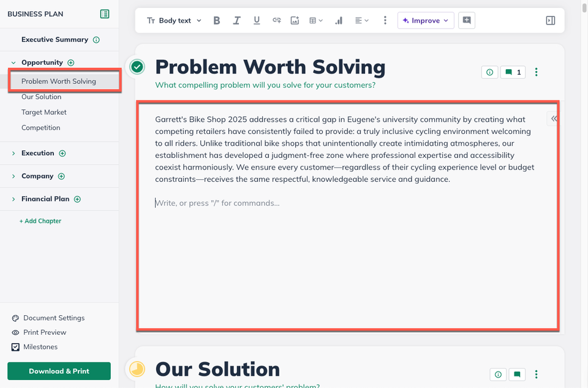Collapse the editor side panel chevrons
Image resolution: width=588 pixels, height=388 pixels.
click(x=554, y=119)
